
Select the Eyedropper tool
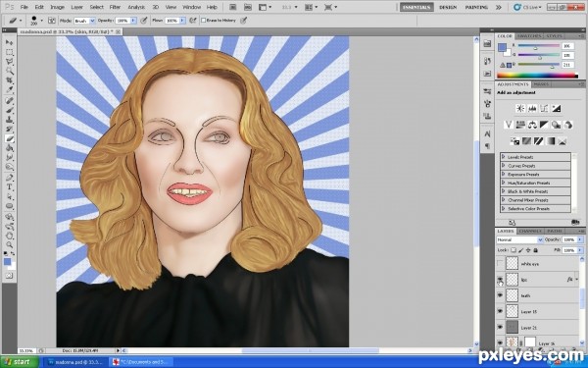10,89
